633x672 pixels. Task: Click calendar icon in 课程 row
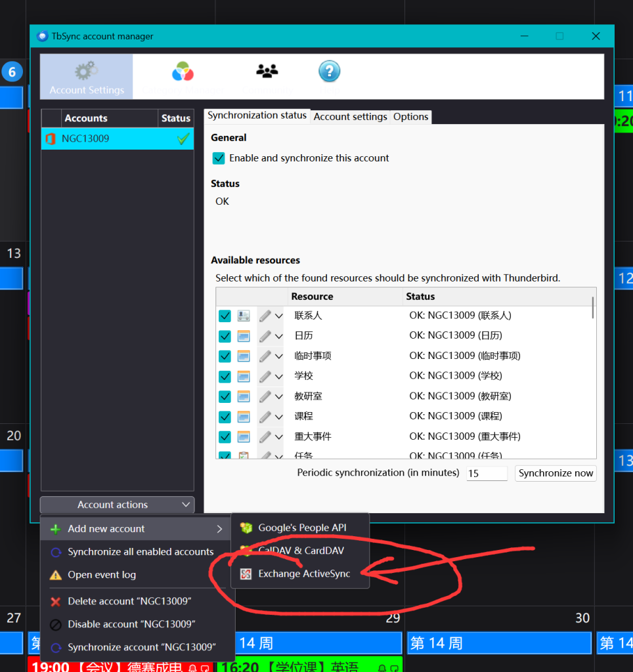(244, 417)
